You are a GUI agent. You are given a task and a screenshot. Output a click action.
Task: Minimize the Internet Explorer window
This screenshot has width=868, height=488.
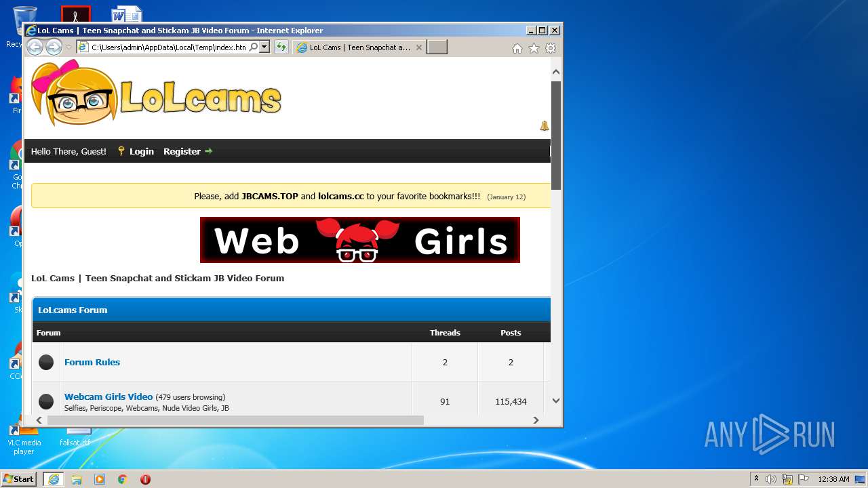[530, 30]
